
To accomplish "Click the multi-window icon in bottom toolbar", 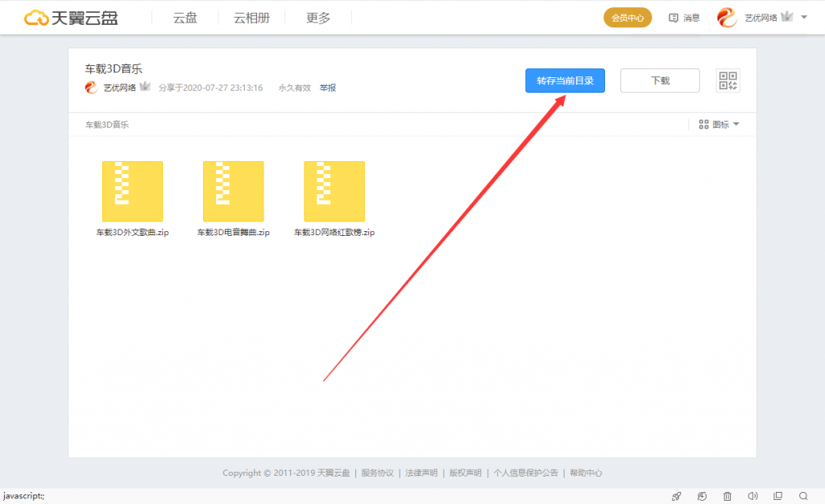I will 778,496.
